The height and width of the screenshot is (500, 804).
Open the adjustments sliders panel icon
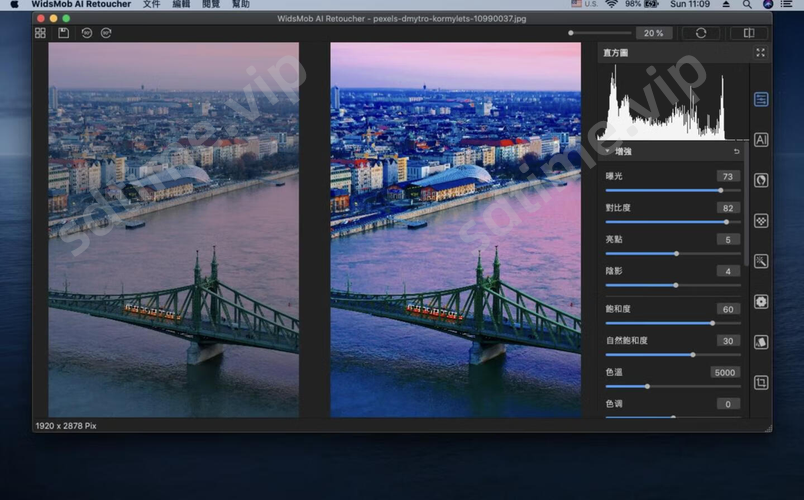click(x=761, y=99)
